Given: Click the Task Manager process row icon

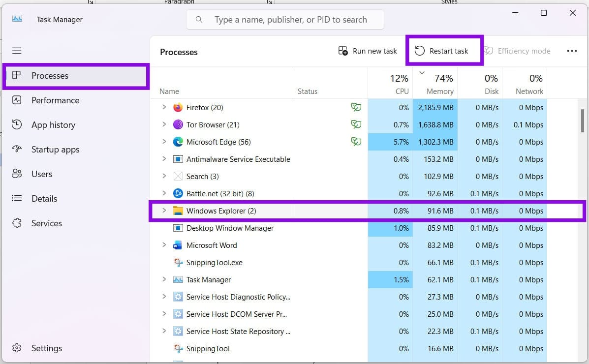Looking at the screenshot, I should [x=178, y=280].
